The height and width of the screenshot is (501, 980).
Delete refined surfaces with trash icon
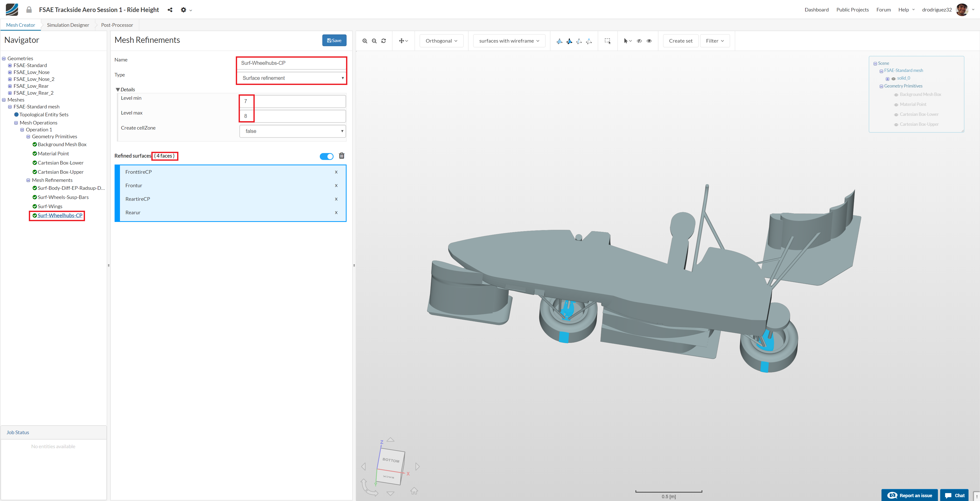point(342,156)
